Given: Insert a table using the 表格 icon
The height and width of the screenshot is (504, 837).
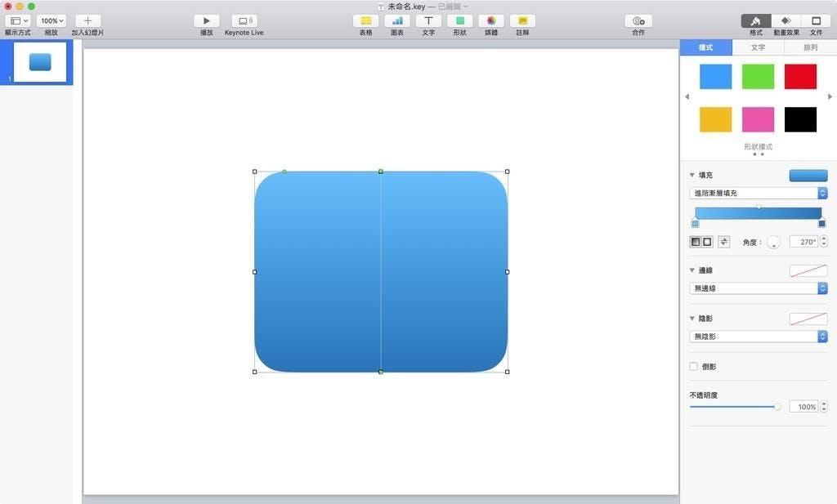Looking at the screenshot, I should click(x=365, y=20).
